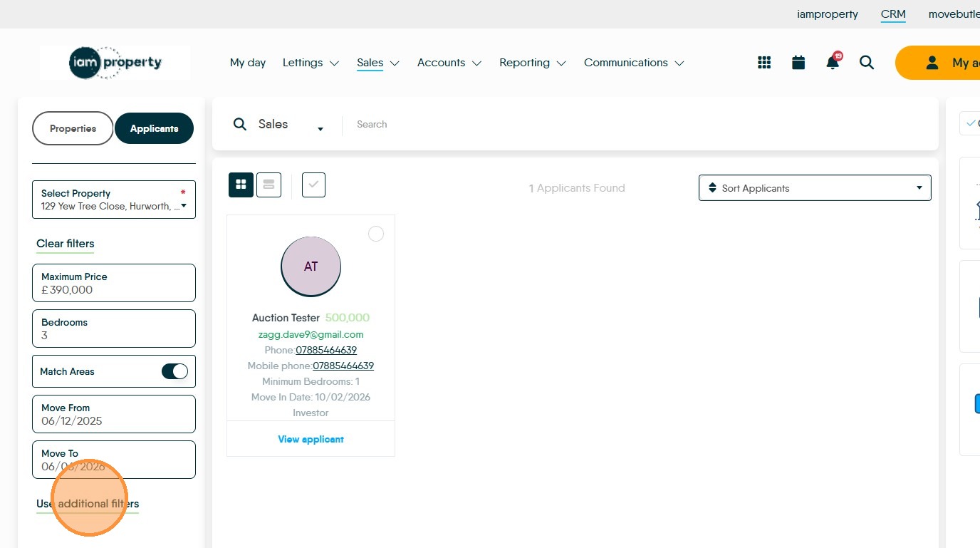Expand the Lettings menu
The height and width of the screenshot is (548, 980).
pos(311,63)
